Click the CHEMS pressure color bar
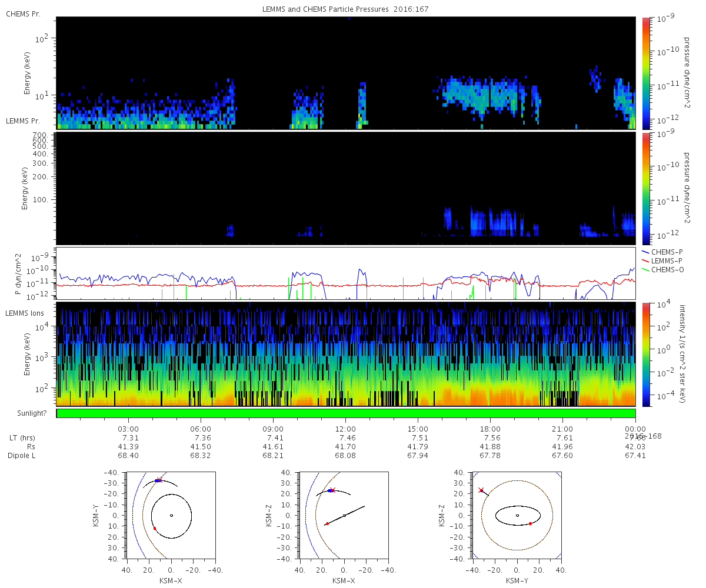 coord(646,73)
